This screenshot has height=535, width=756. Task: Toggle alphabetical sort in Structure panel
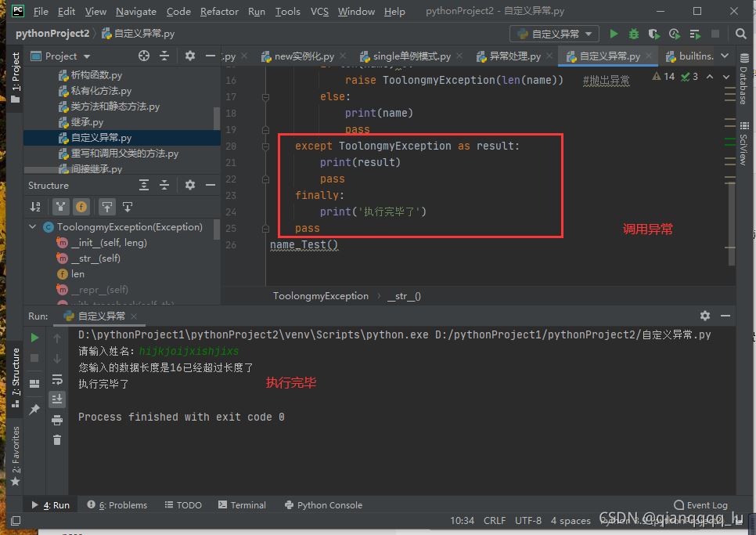coord(35,207)
